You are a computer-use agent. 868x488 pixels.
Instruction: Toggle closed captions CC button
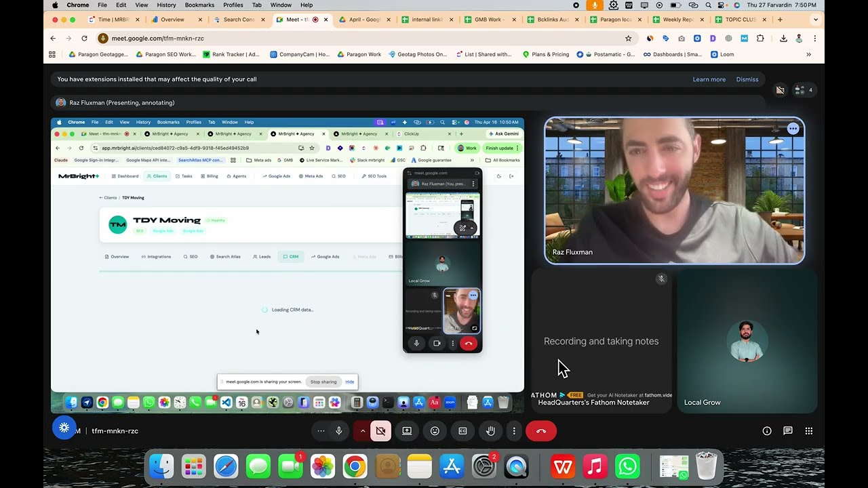point(462,431)
